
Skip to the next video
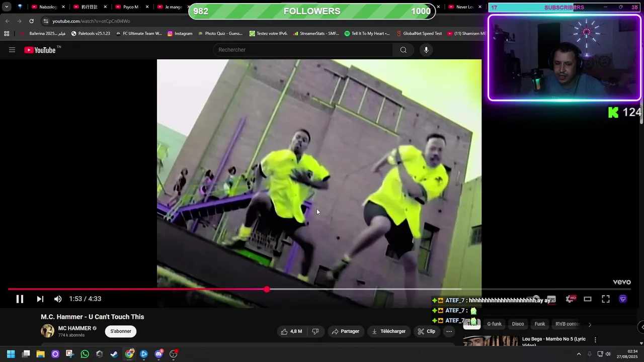tap(40, 299)
